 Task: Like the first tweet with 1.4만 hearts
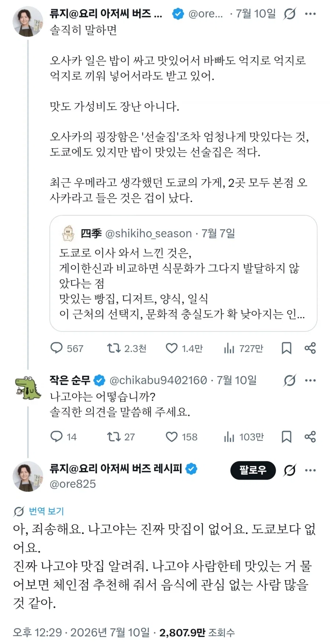[x=172, y=348]
